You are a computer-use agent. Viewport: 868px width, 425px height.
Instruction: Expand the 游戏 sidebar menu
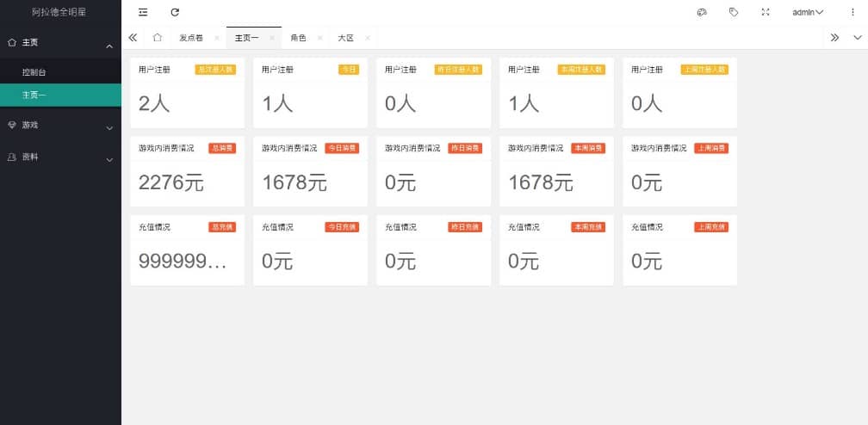click(x=60, y=126)
